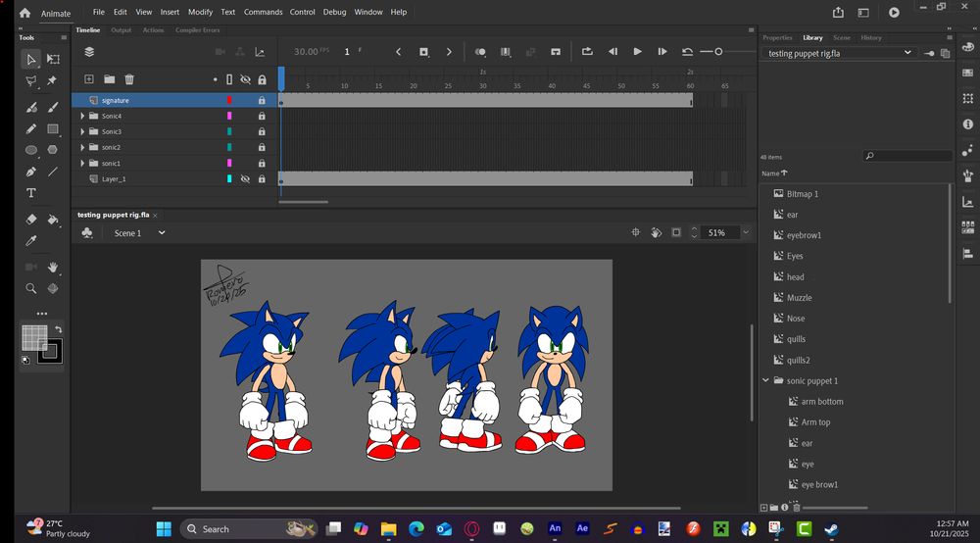The height and width of the screenshot is (543, 980).
Task: Collapse the sonic puppet 1 library folder
Action: click(765, 380)
